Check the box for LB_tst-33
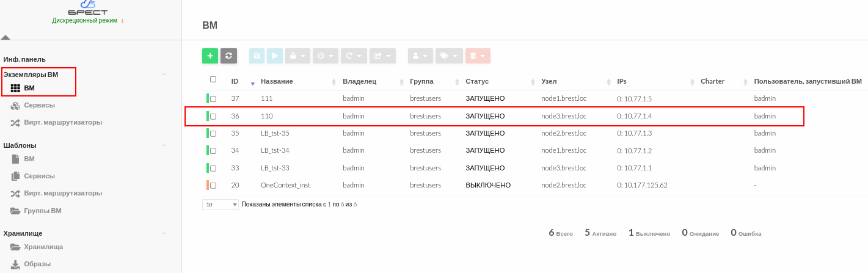Screen dimensions: 868x273 pos(213,168)
